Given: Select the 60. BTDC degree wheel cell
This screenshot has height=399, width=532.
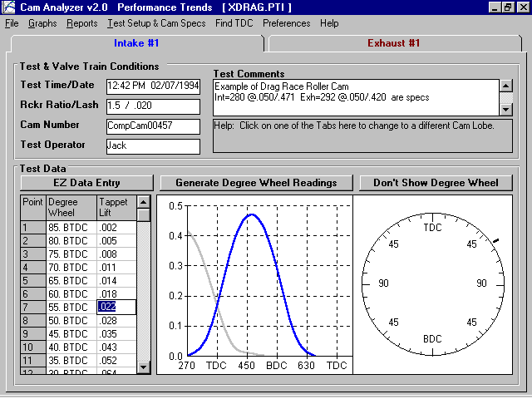Looking at the screenshot, I should [x=71, y=293].
